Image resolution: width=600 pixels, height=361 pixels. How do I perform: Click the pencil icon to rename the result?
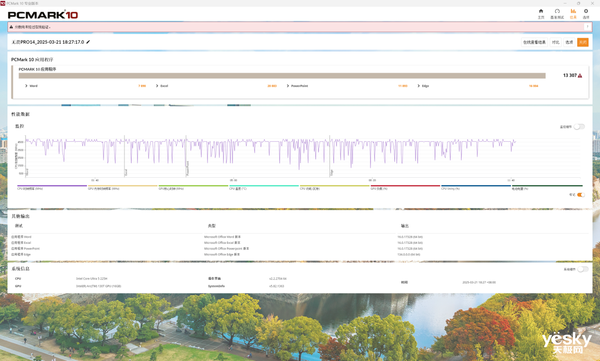pos(88,42)
